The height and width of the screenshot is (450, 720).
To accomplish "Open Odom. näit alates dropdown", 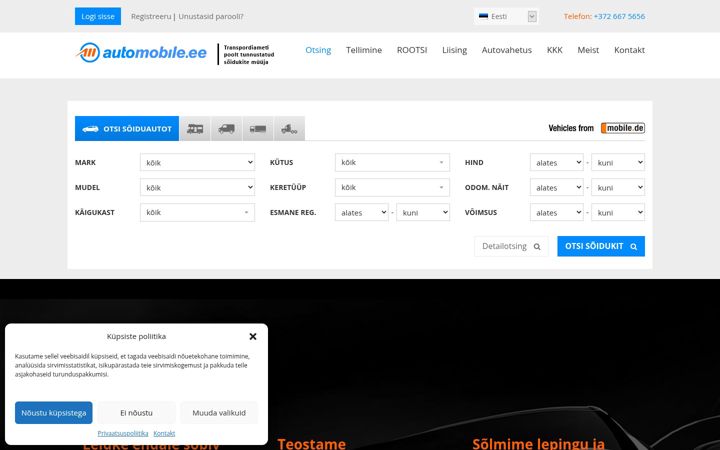I will pyautogui.click(x=557, y=187).
